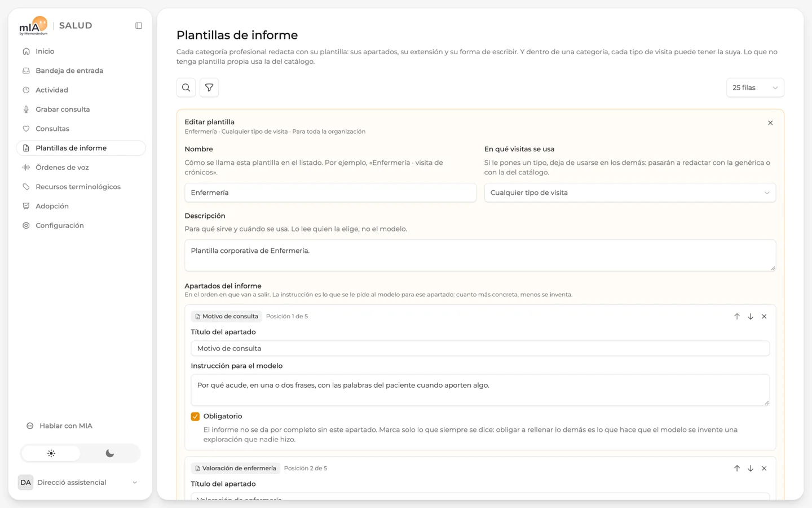Click the Motivo de consulta title field
The image size is (812, 508).
[x=480, y=348]
